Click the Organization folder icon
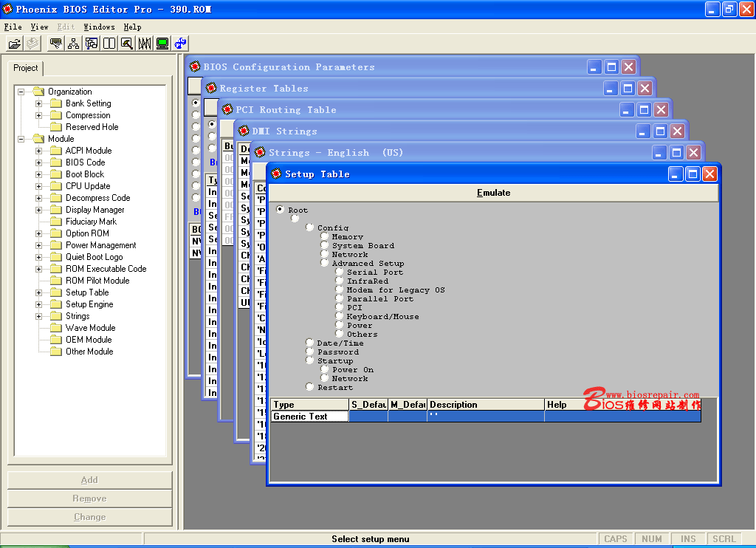Screen dimensions: 756x548 [38, 91]
